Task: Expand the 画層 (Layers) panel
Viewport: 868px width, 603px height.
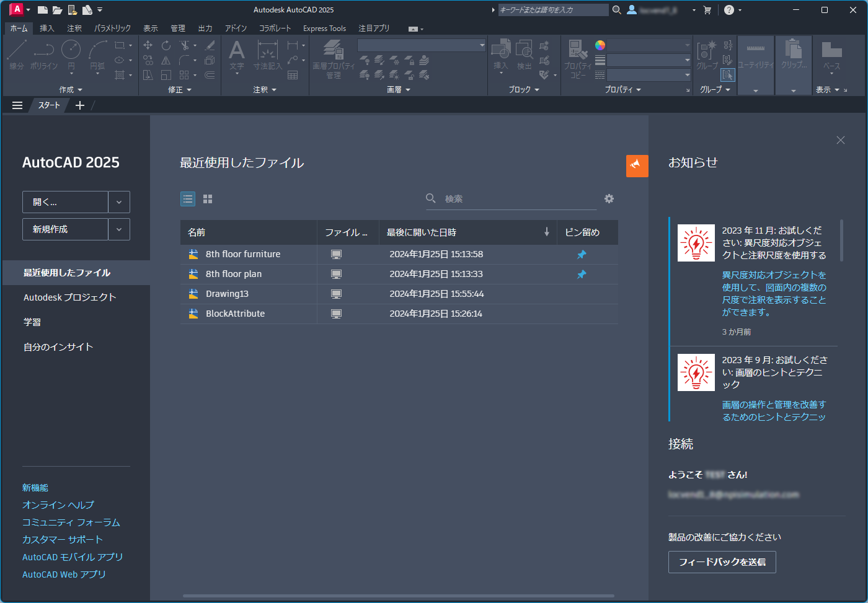Action: 399,90
